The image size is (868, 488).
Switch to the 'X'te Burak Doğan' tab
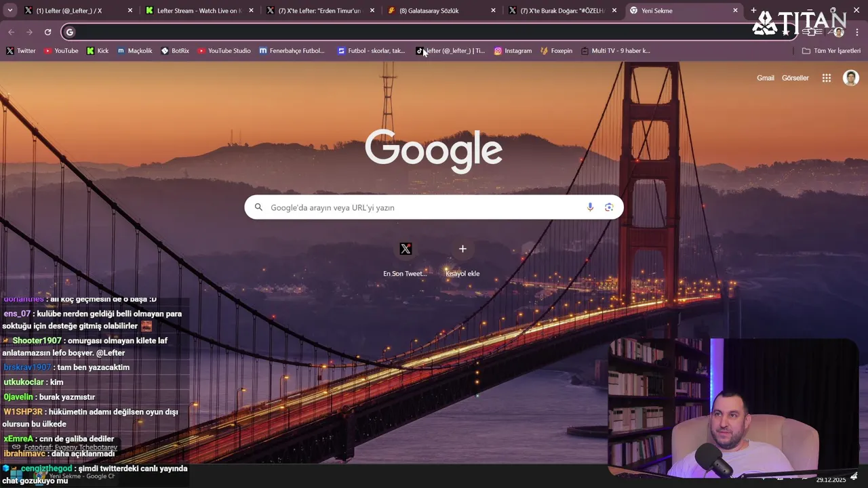click(561, 11)
